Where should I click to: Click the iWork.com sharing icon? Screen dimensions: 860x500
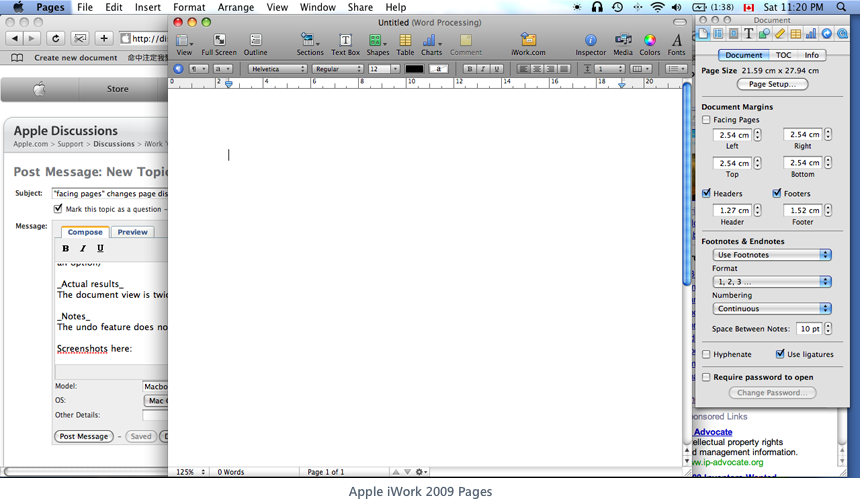[x=528, y=44]
